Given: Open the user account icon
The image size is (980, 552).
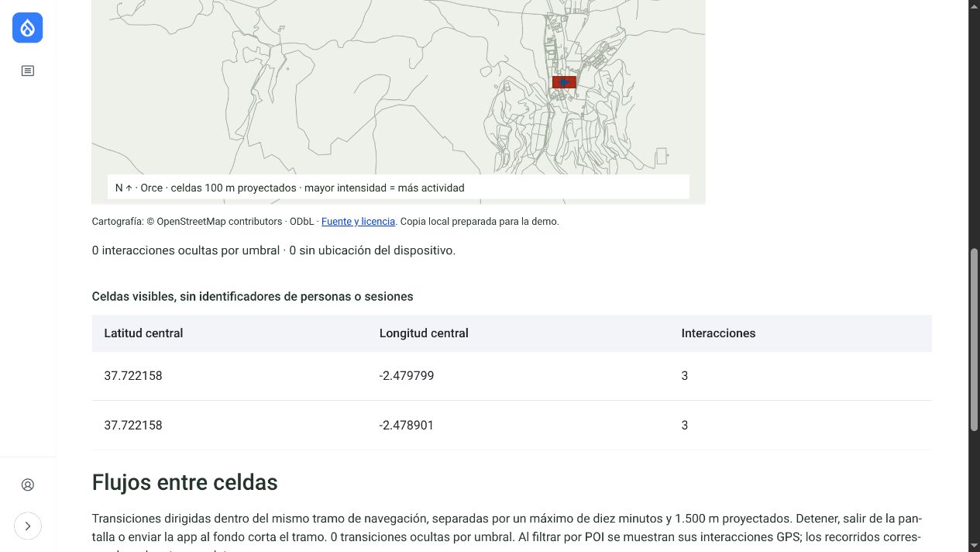Looking at the screenshot, I should pos(28,485).
